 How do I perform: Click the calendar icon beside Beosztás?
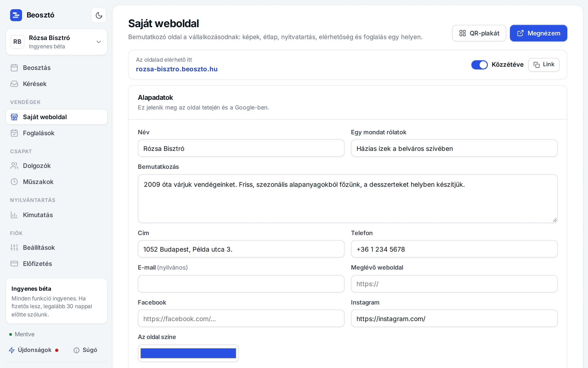(14, 68)
